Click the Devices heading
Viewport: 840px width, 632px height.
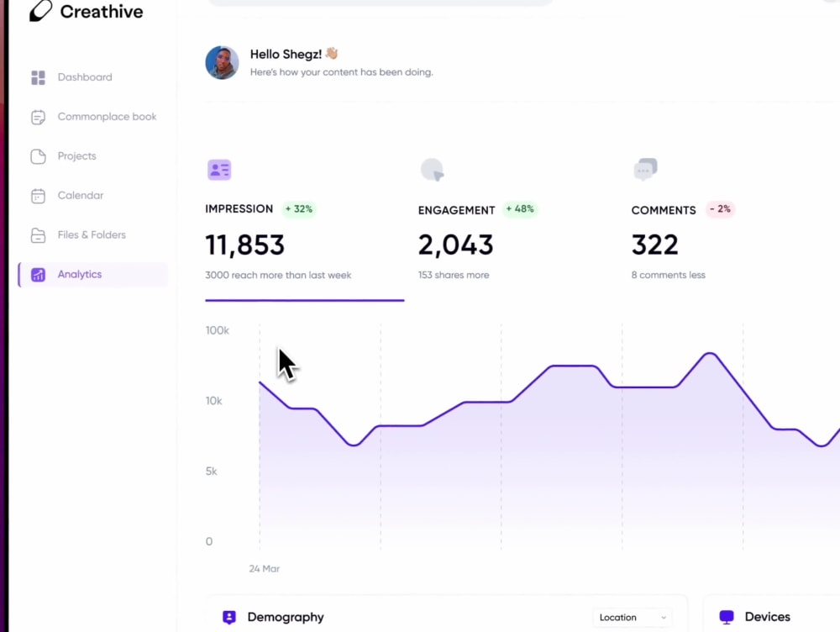pyautogui.click(x=767, y=617)
